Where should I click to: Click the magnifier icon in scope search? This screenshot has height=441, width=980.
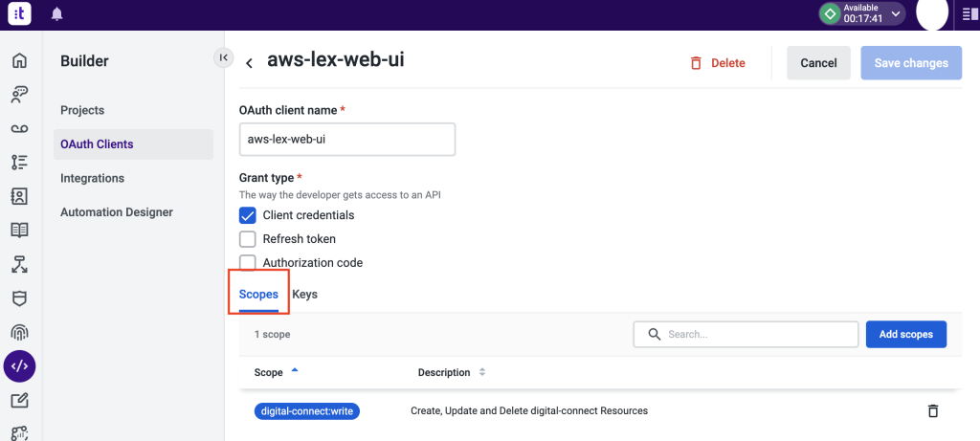pyautogui.click(x=655, y=334)
